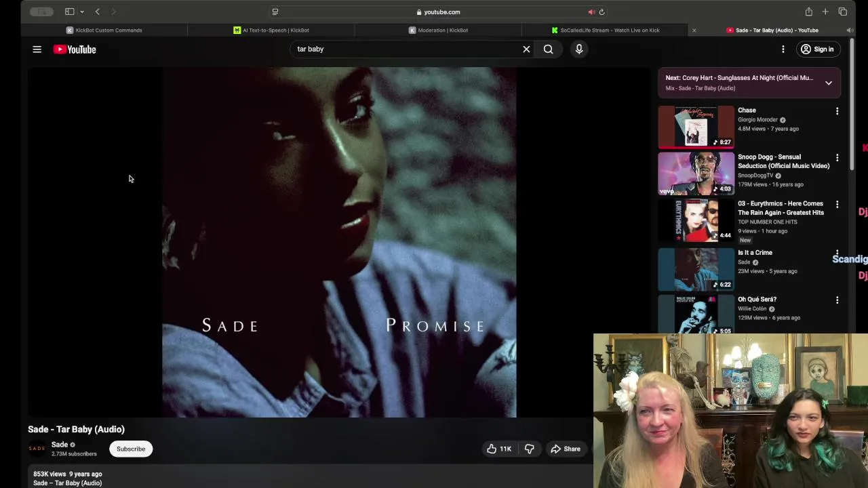Open options for Chase video

coord(837,111)
